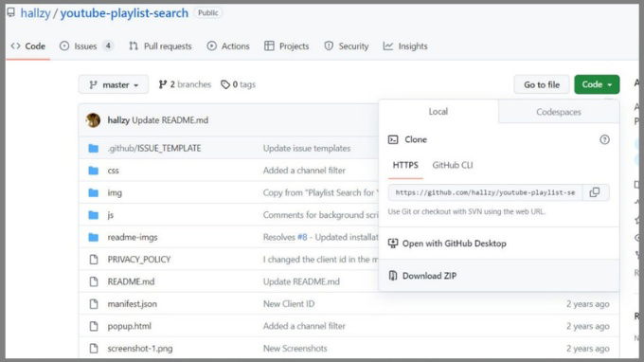Click the GitHub Desktop download icon
The width and height of the screenshot is (644, 362).
point(393,244)
